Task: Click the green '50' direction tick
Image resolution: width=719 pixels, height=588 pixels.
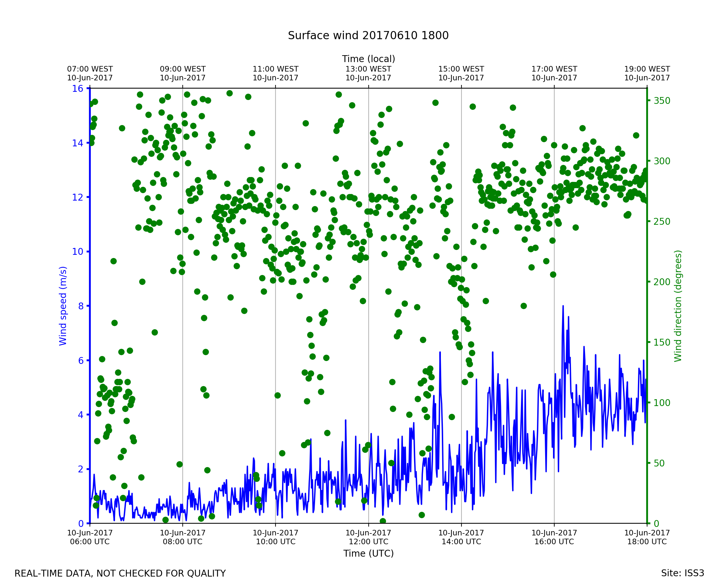Action: point(660,463)
